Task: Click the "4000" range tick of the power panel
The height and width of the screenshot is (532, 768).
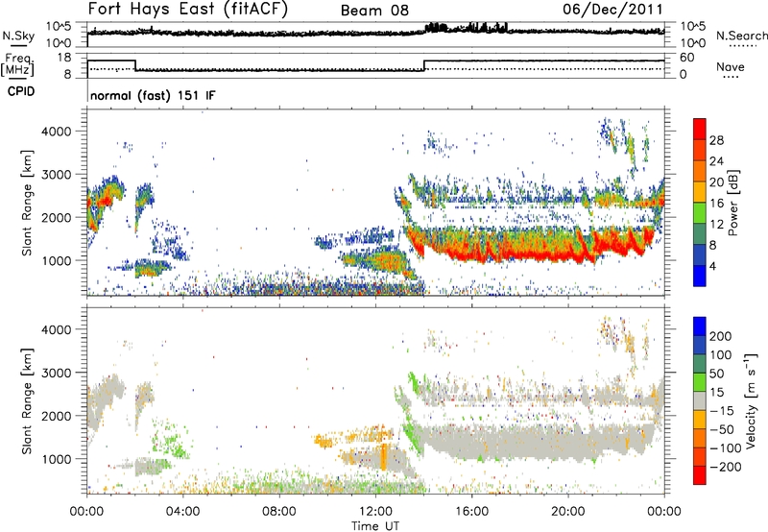Action: click(x=57, y=132)
